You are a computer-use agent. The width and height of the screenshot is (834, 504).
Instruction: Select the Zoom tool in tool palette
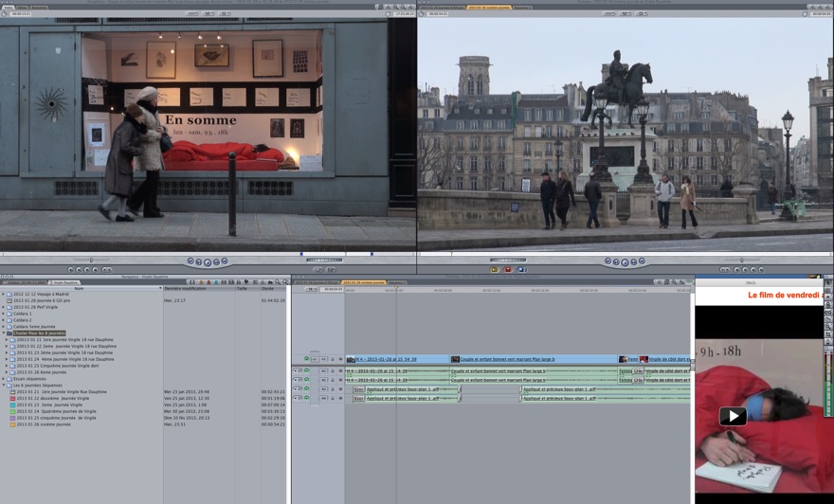tap(828, 327)
